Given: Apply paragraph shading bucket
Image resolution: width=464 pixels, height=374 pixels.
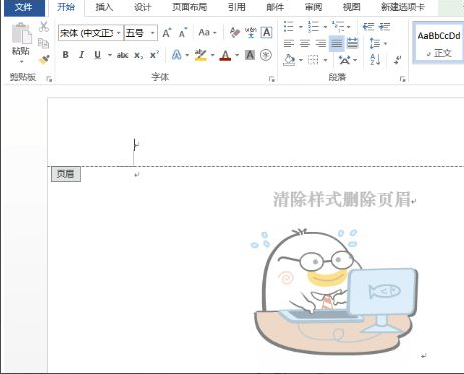Looking at the screenshot, I should click(x=289, y=60).
